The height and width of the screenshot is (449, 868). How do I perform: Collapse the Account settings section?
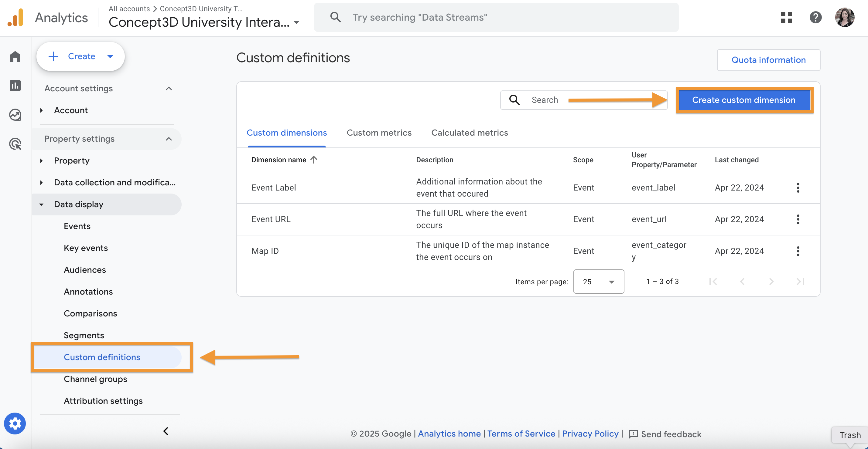169,89
